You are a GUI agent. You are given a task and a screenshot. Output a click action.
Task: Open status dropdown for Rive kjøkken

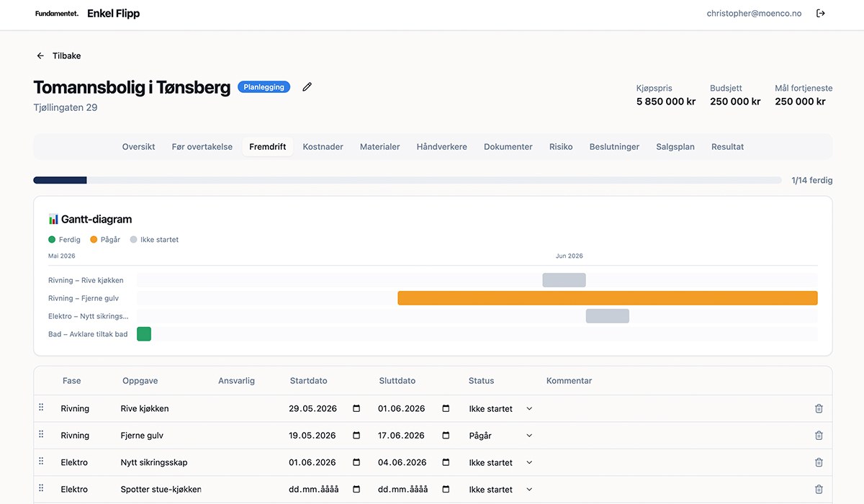501,408
